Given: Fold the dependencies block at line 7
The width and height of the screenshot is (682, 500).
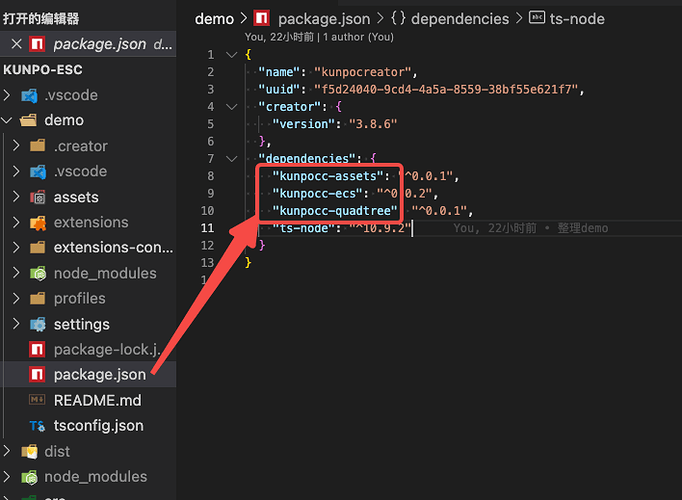Looking at the screenshot, I should 232,159.
